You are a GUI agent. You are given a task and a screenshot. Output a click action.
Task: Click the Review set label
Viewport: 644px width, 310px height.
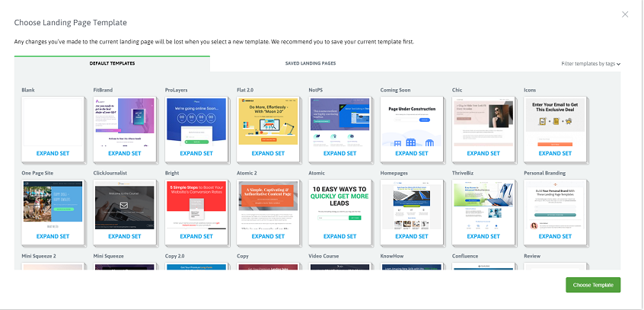(532, 256)
